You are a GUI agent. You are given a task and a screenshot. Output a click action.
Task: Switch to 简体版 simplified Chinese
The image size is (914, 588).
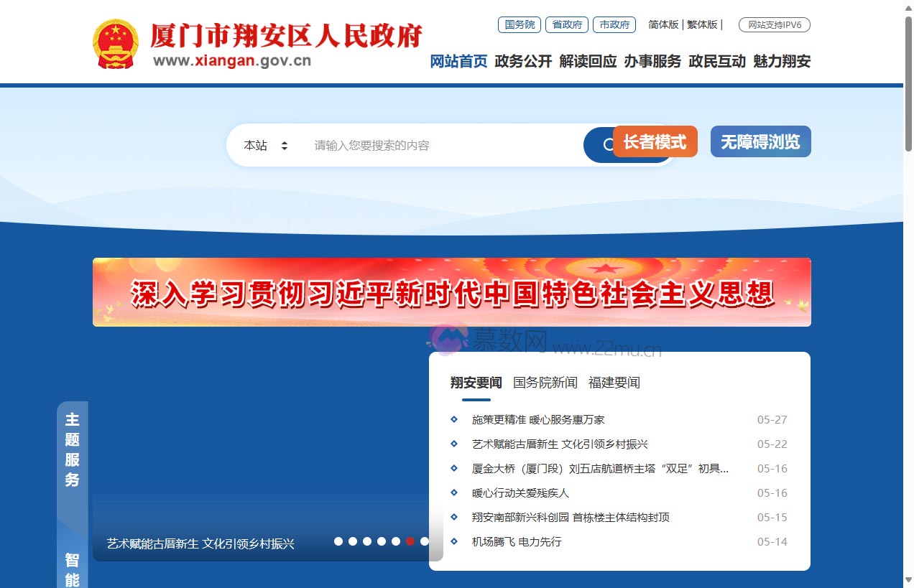(x=663, y=24)
